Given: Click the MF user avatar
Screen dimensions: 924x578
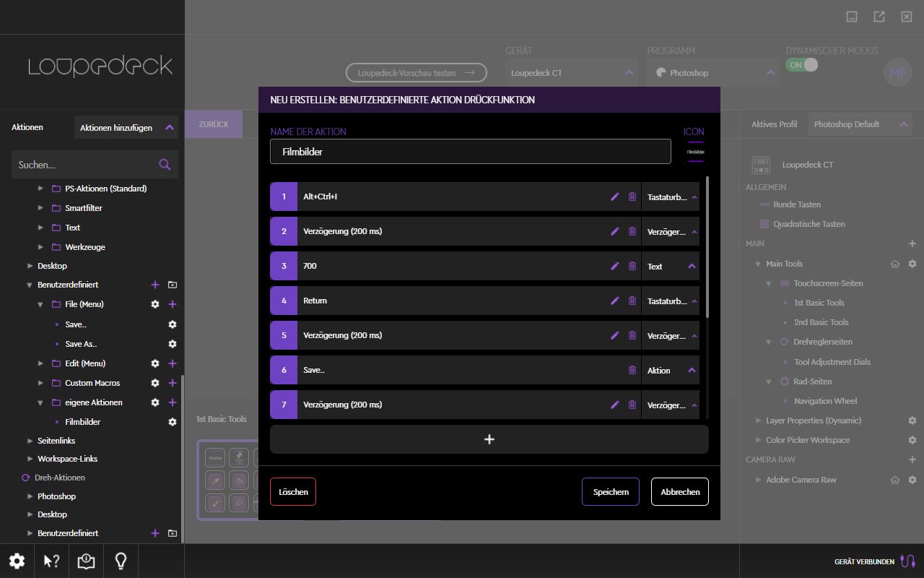Looking at the screenshot, I should coord(898,72).
